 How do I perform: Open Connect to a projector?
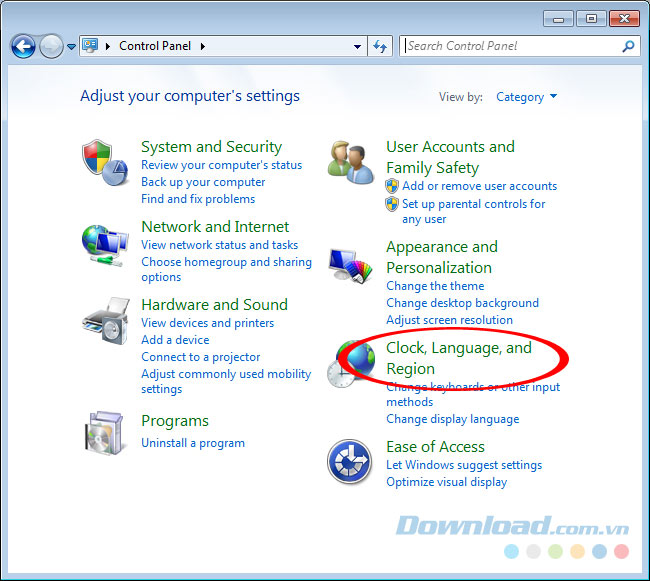coord(201,357)
